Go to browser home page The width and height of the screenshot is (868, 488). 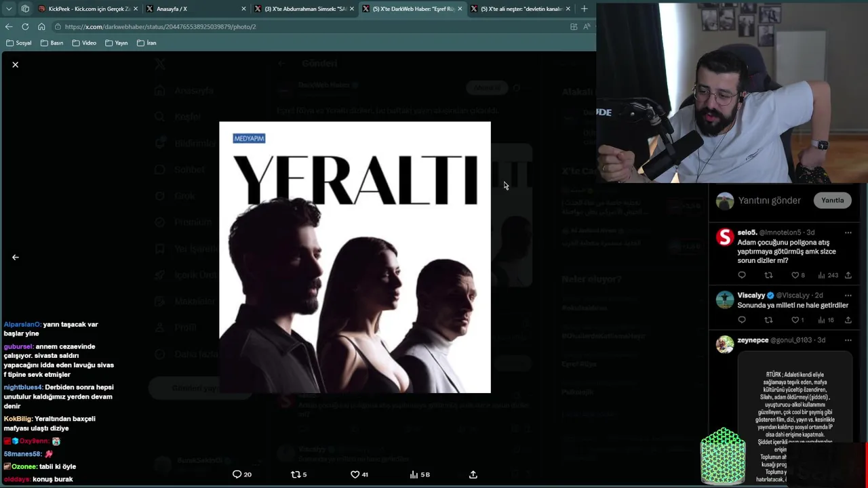[41, 26]
